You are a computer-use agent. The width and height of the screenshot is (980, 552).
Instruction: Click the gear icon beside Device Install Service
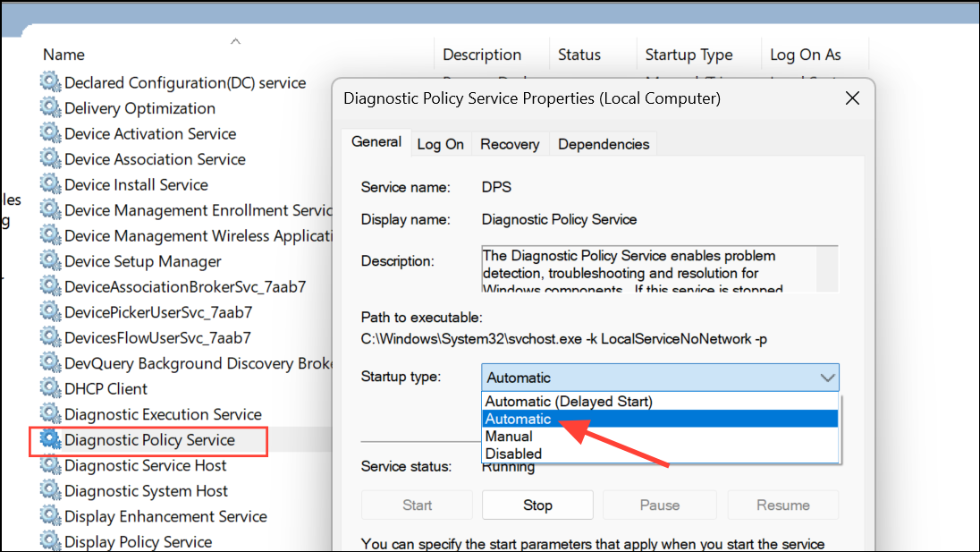coord(51,184)
